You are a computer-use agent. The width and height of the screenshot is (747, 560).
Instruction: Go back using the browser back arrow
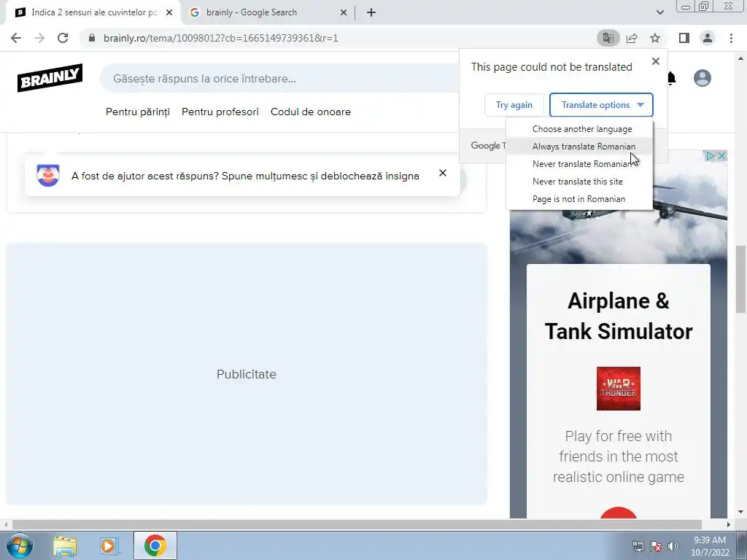[16, 38]
